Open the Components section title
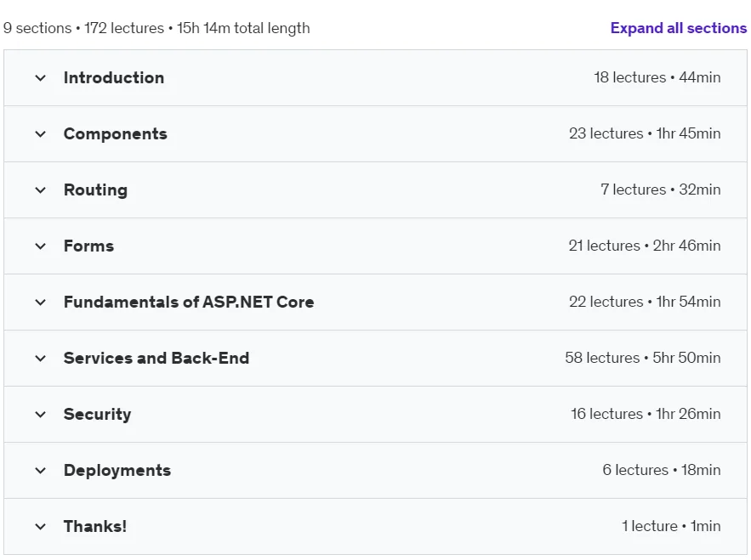This screenshot has width=751, height=560. (116, 134)
